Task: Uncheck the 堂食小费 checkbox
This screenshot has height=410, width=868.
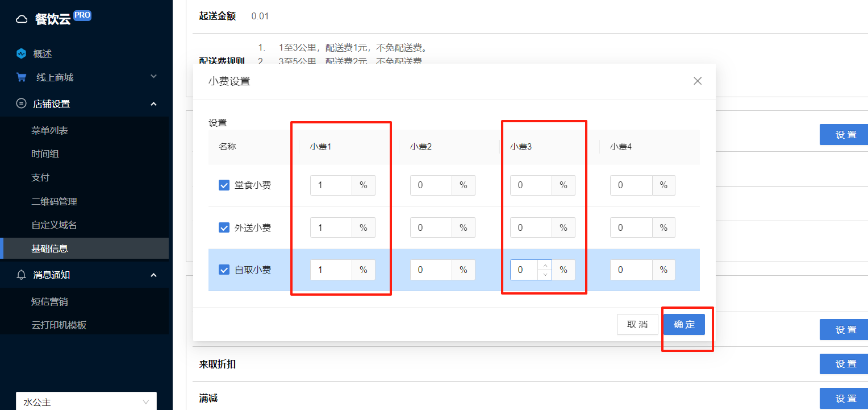Action: (224, 185)
